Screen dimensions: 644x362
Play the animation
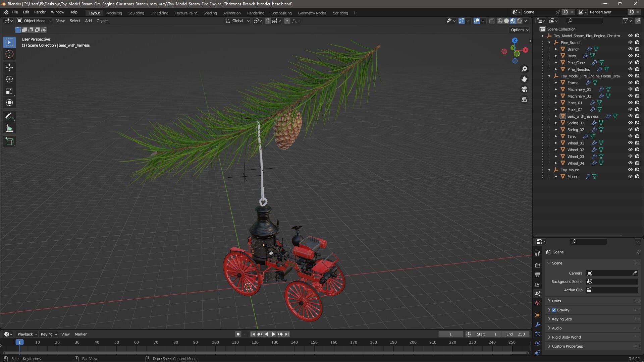tap(273, 334)
